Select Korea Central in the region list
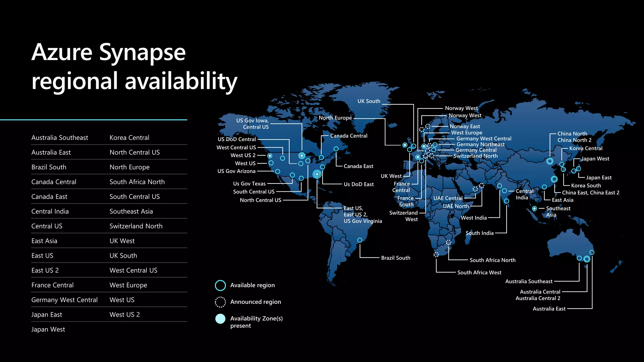Viewport: 644px width, 362px height. (129, 138)
